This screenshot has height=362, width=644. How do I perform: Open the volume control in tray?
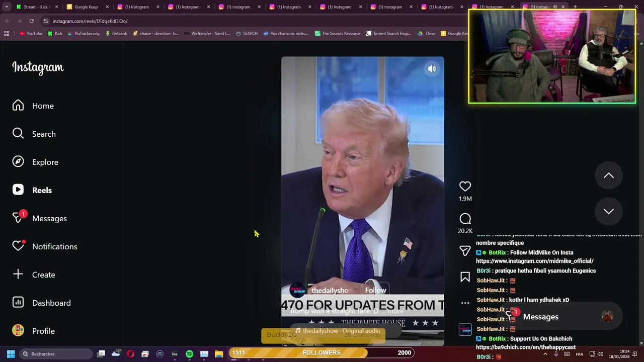tap(600, 354)
